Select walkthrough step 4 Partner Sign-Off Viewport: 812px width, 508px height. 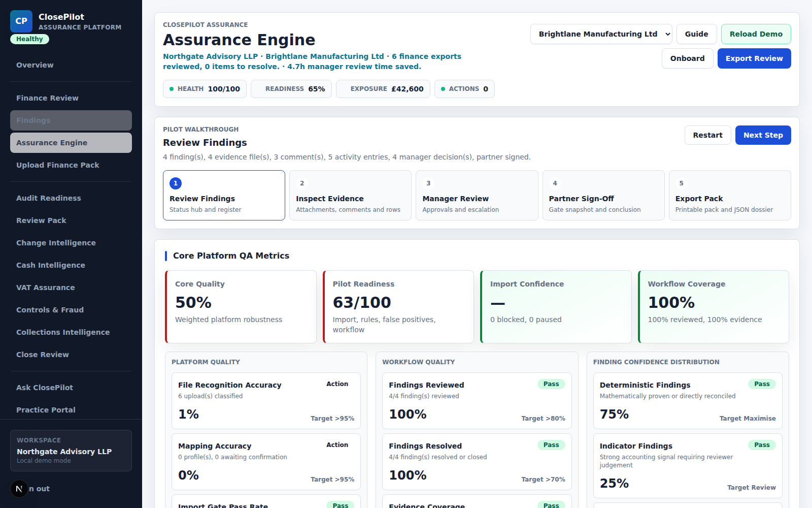(x=603, y=195)
